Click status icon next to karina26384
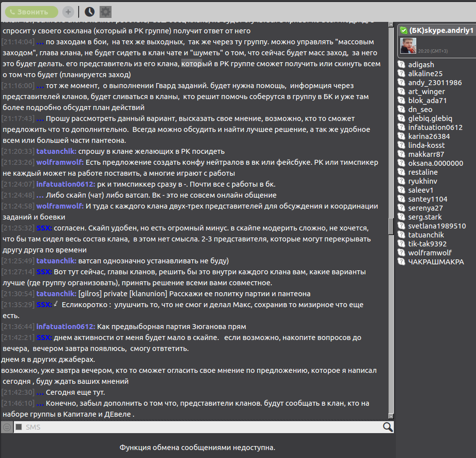This screenshot has width=476, height=458. (402, 136)
